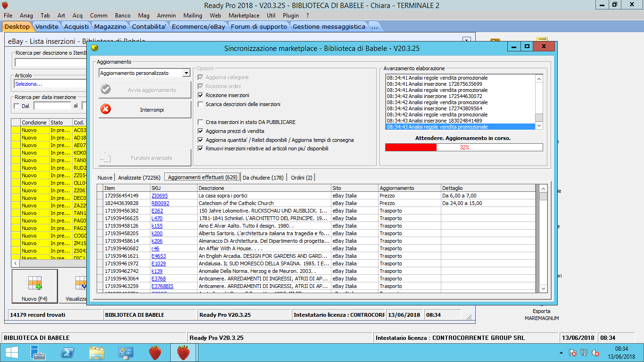The height and width of the screenshot is (362, 644).
Task: Launch Server Manager from the taskbar
Action: coord(38,352)
